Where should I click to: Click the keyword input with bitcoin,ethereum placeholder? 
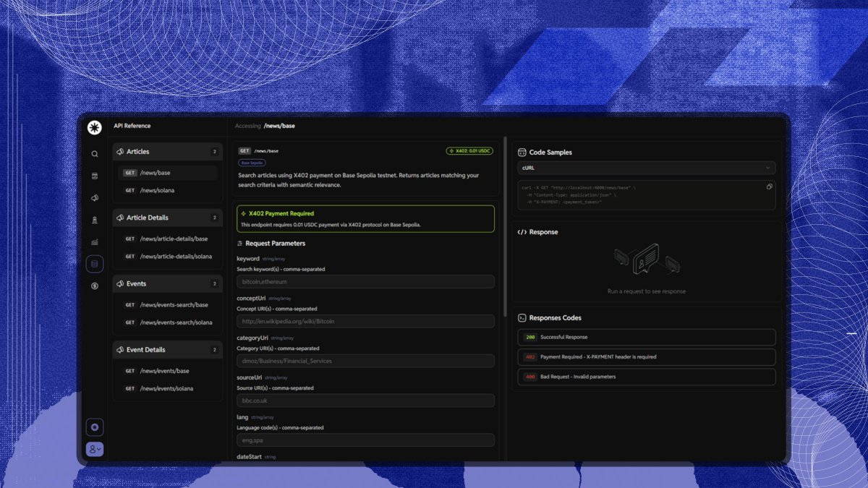point(365,281)
